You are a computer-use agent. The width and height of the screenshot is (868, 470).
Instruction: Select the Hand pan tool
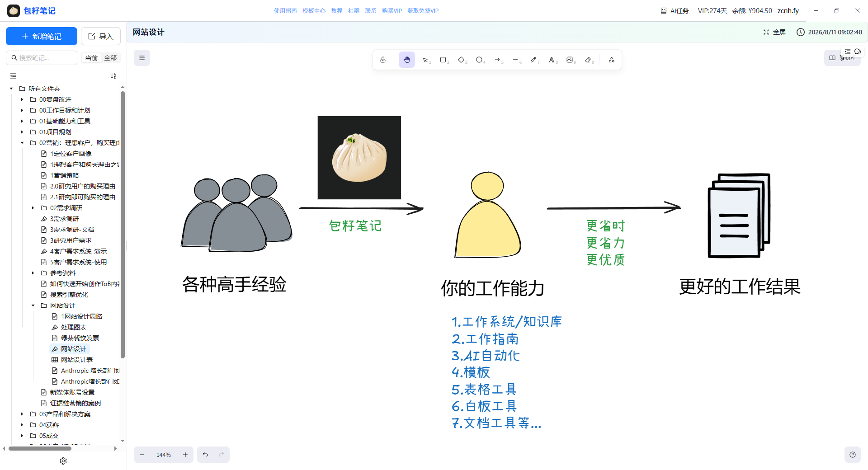pyautogui.click(x=407, y=60)
